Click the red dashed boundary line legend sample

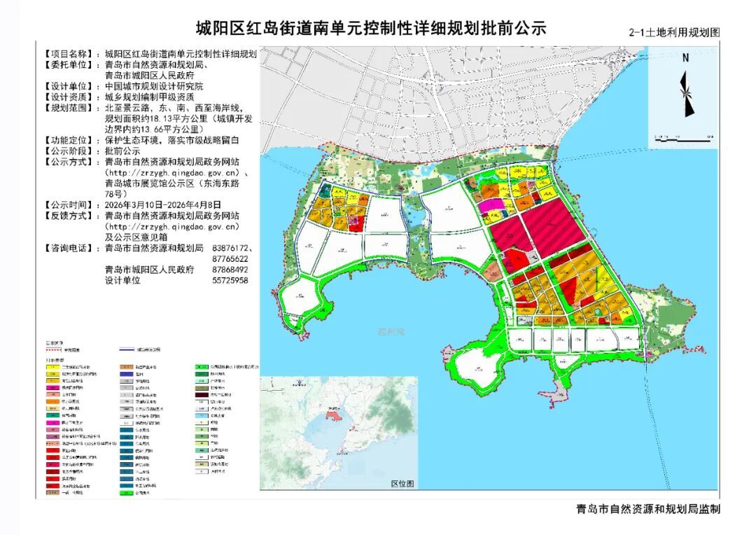(x=53, y=349)
